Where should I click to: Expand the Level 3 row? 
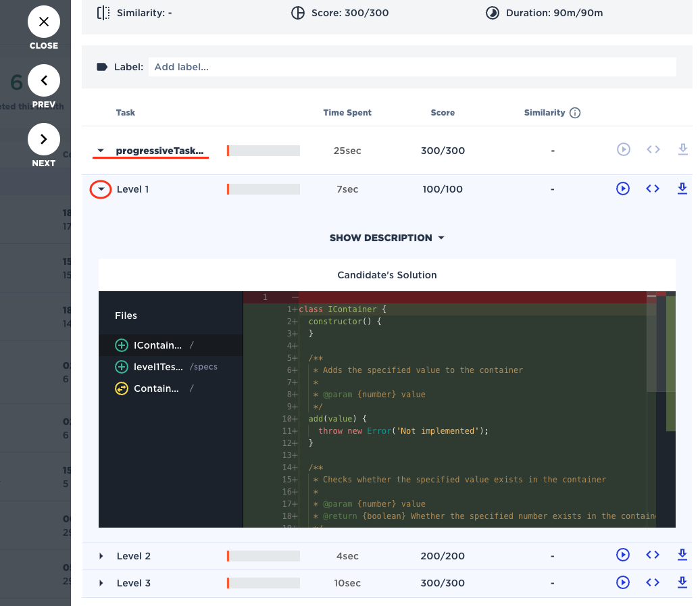click(101, 583)
